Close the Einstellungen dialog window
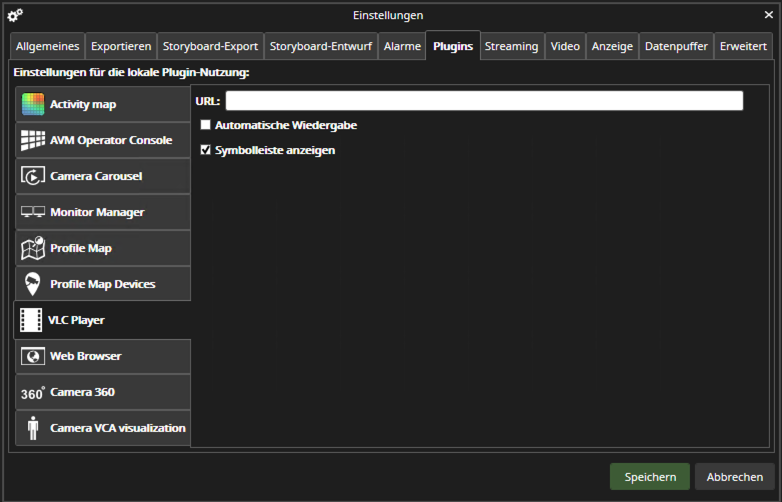The image size is (782, 502). [x=768, y=15]
